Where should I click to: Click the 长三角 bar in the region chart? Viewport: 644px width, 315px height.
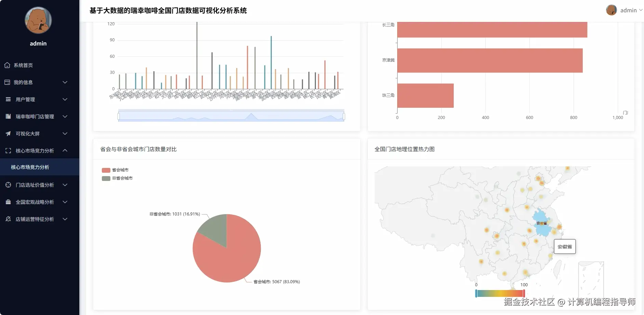(492, 29)
